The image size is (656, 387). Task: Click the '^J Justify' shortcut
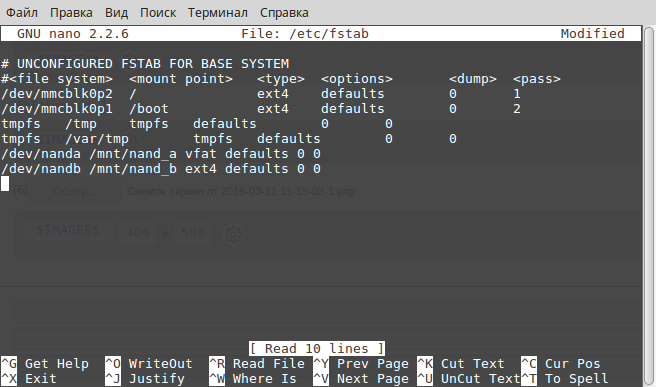(x=145, y=379)
